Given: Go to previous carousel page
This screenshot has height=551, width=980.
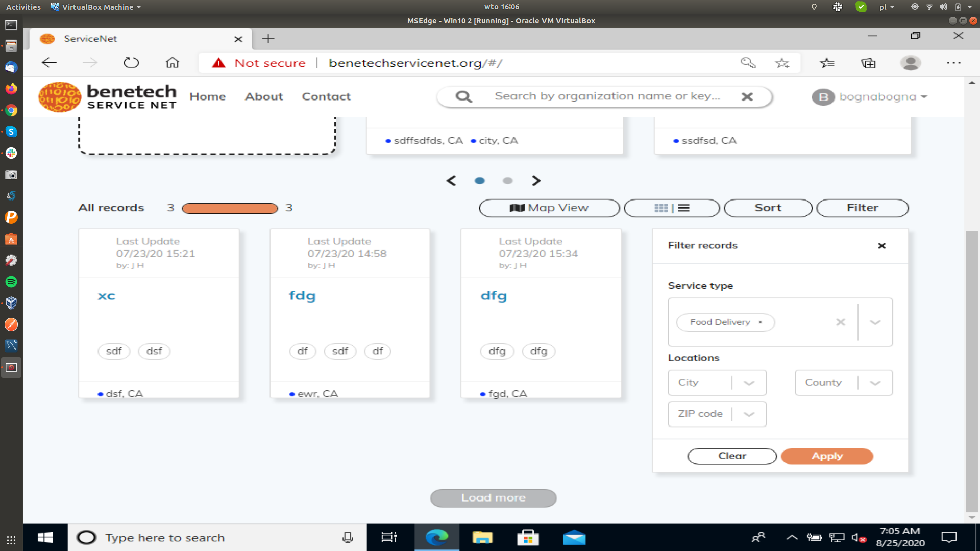Looking at the screenshot, I should click(x=451, y=181).
